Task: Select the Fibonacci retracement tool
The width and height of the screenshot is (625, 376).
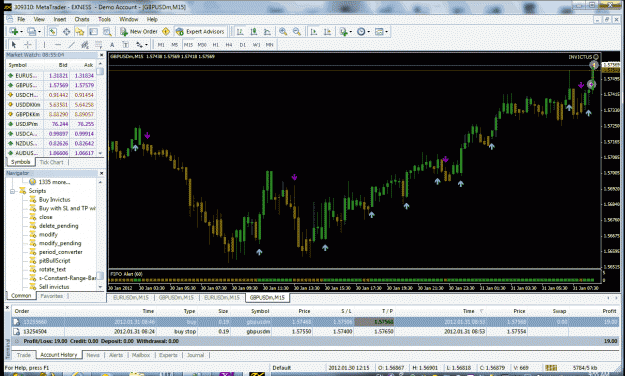Action: 98,45
